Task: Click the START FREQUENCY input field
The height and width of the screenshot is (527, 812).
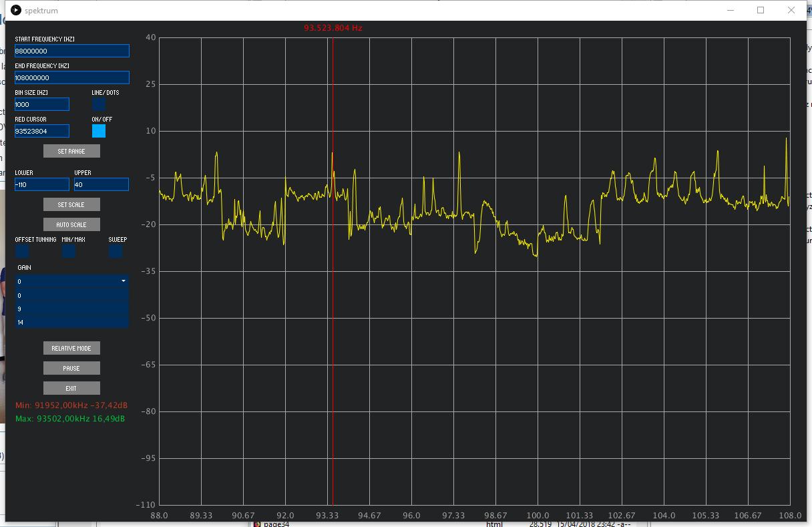Action: point(71,51)
